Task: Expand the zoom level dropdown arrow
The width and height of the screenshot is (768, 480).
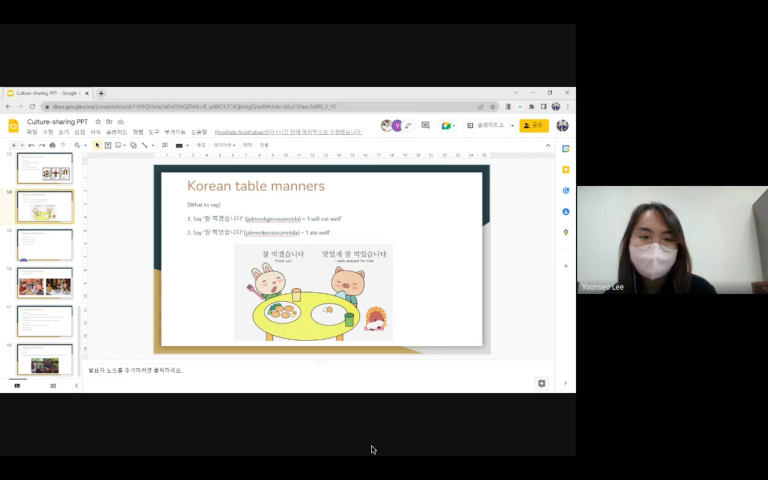Action: pos(85,145)
